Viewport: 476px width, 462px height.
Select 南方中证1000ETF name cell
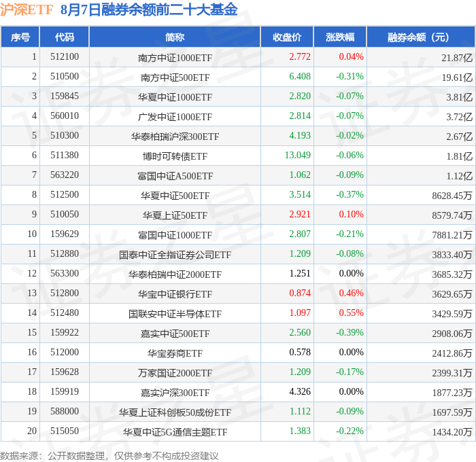click(x=175, y=58)
